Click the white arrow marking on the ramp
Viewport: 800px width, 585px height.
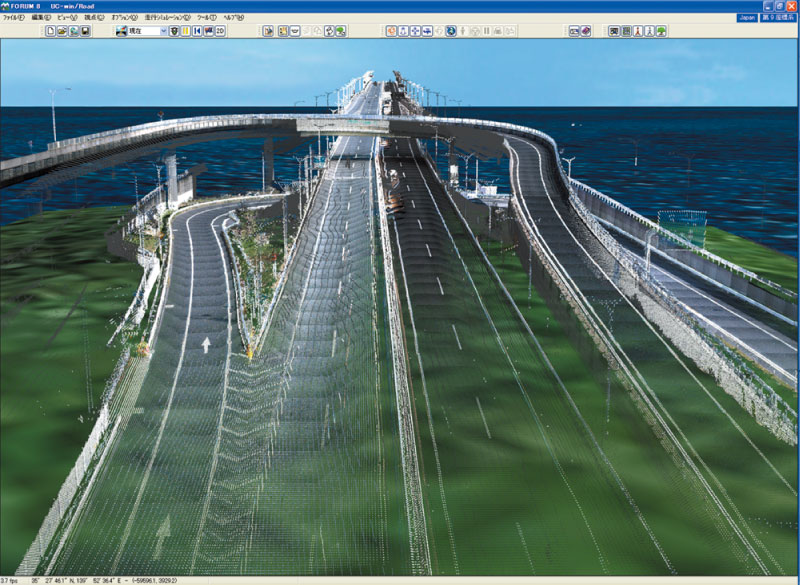coord(206,345)
